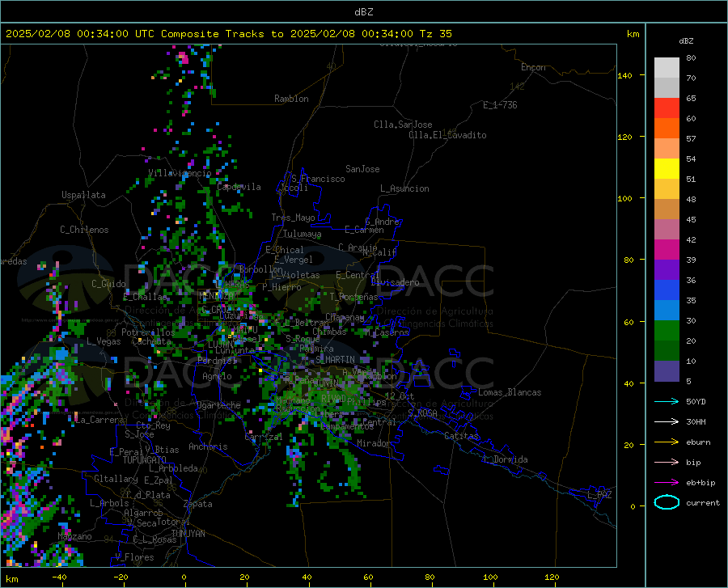728x588 pixels.
Task: Click the 'Uspallata' place label
Action: click(x=83, y=195)
